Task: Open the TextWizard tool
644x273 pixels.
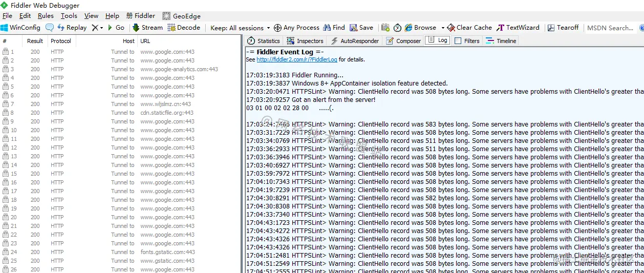Action: (518, 28)
